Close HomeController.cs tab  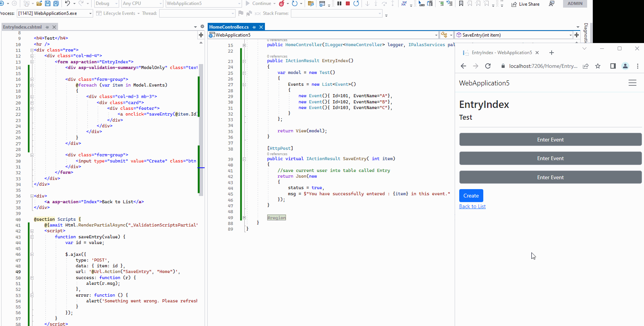[x=261, y=27]
